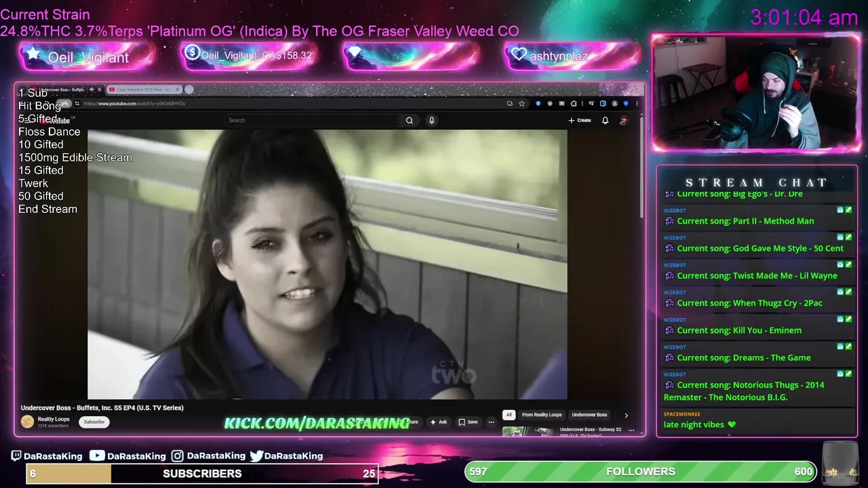Screen dimensions: 868x488
Task: Click the KICK.COM/DARASTAKING overlay text
Action: [317, 423]
